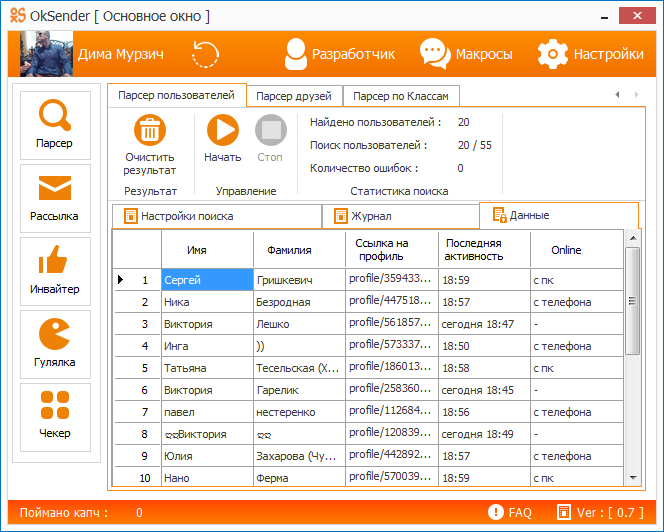Select the Гришкевич surname cell
The image size is (664, 532).
point(299,280)
